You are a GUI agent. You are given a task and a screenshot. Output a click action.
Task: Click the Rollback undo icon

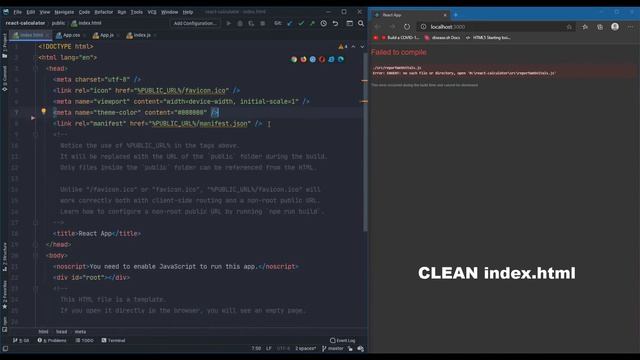click(335, 23)
